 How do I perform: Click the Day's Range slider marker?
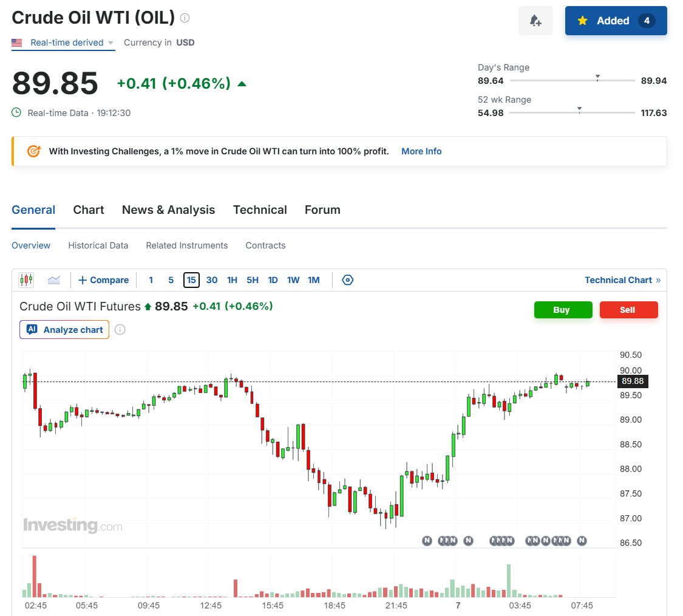597,77
